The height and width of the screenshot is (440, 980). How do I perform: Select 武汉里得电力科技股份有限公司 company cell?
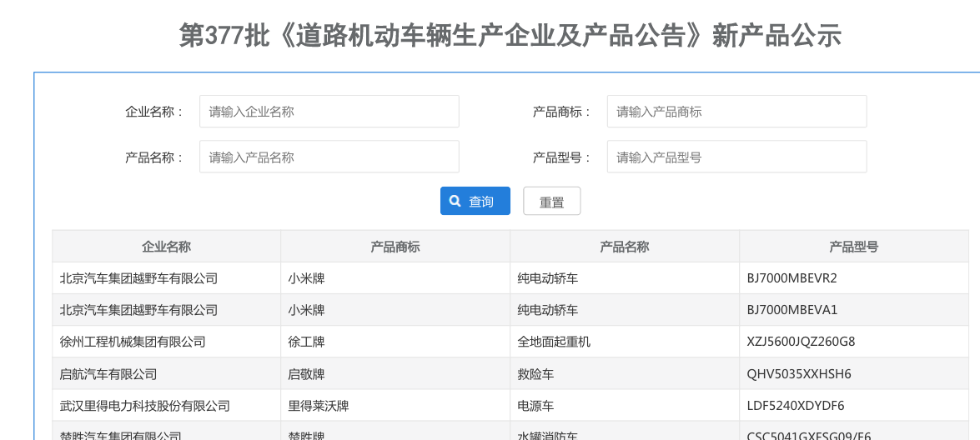click(x=145, y=406)
